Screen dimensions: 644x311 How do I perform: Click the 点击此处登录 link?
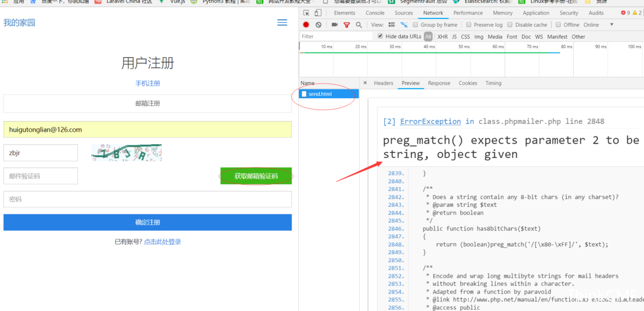(x=162, y=242)
